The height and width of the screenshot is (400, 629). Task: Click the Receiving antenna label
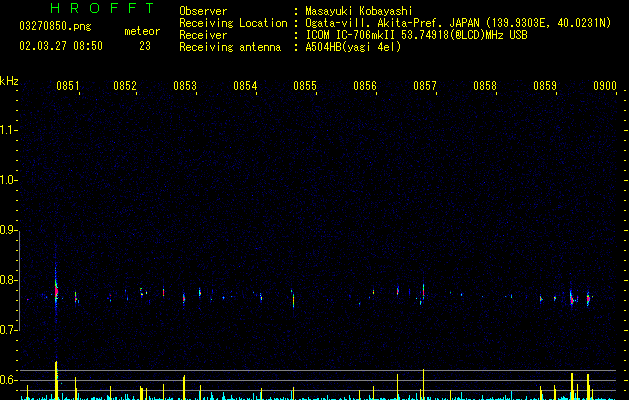[230, 47]
